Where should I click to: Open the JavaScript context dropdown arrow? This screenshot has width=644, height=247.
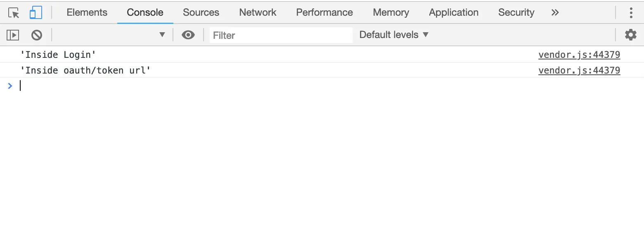(162, 35)
